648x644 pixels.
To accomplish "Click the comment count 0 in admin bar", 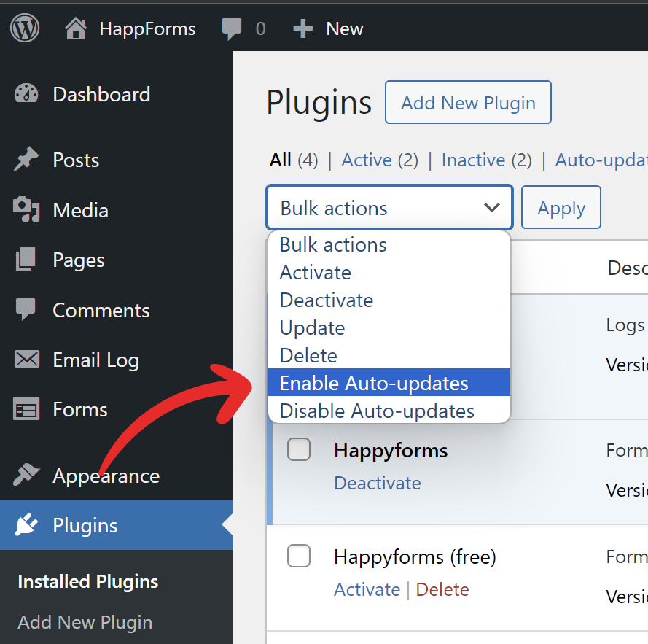I will click(260, 28).
